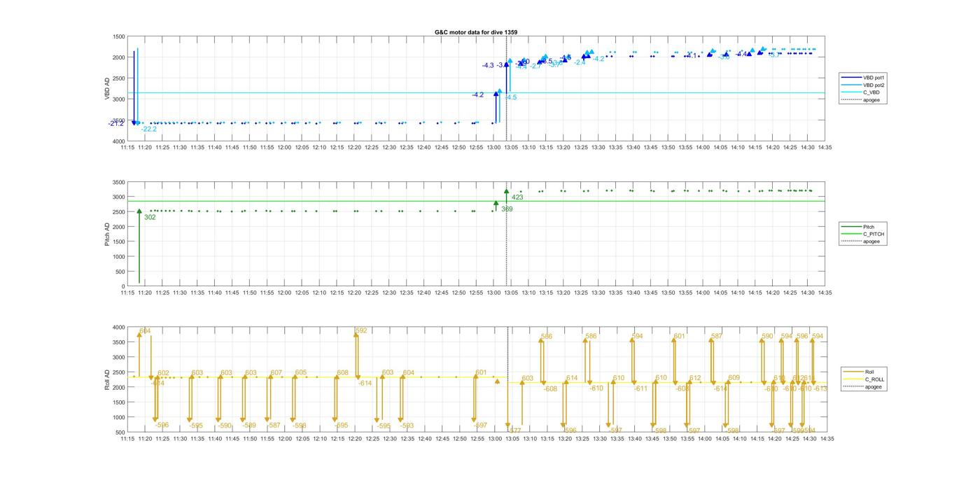The height and width of the screenshot is (485, 980).
Task: Click the 'Pitch AD' y-axis label
Action: (x=108, y=234)
